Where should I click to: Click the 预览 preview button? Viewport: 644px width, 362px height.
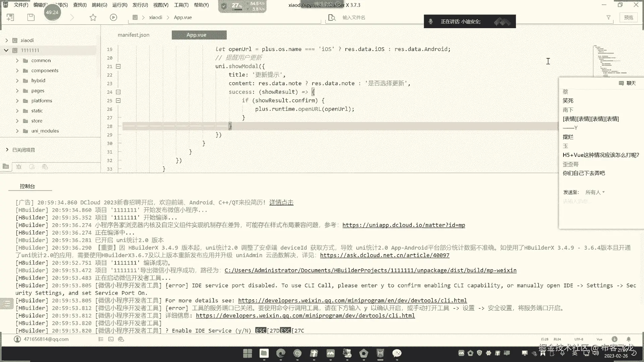pos(629,17)
